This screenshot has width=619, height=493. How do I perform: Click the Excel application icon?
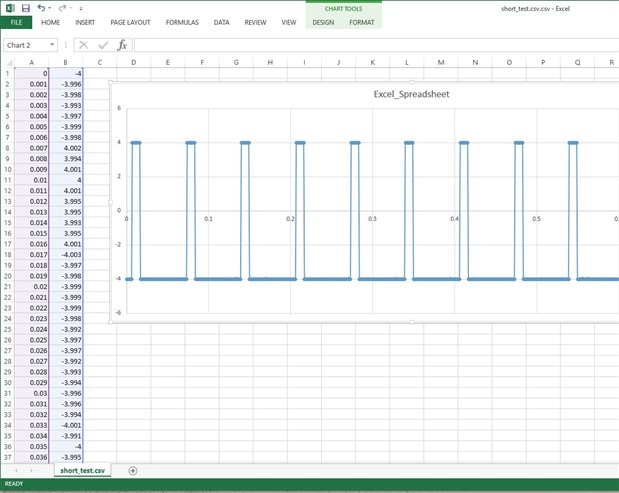[9, 8]
